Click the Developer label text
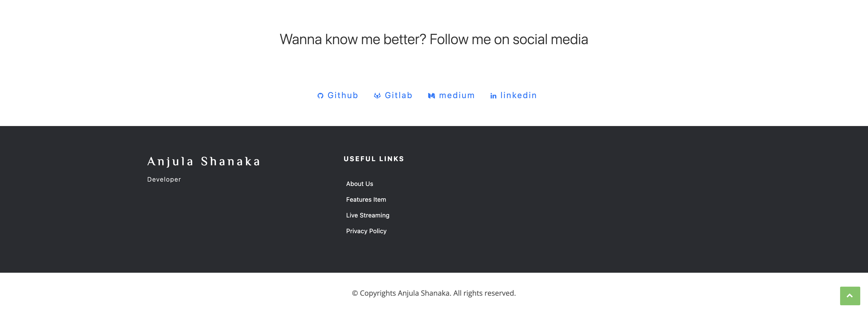 164,179
